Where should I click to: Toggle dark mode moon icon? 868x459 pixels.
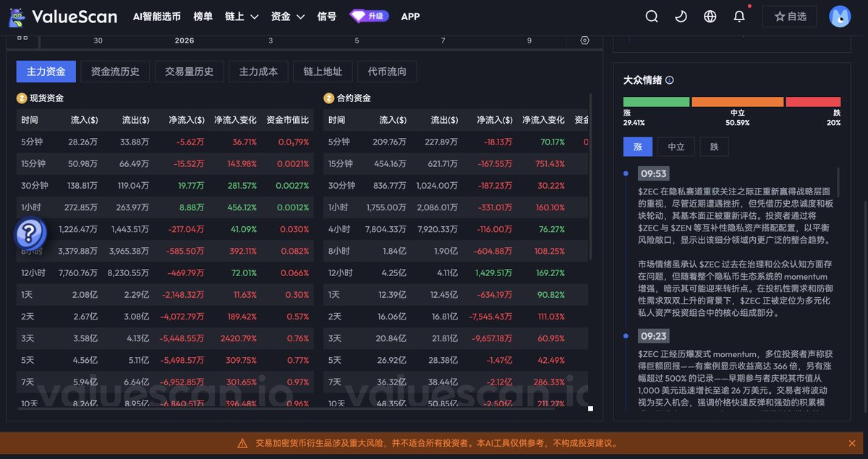coord(681,17)
